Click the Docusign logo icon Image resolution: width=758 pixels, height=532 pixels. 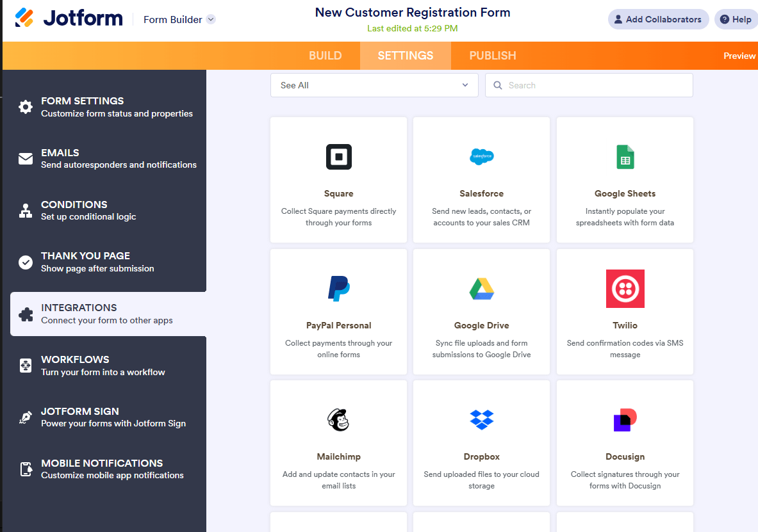click(x=625, y=420)
